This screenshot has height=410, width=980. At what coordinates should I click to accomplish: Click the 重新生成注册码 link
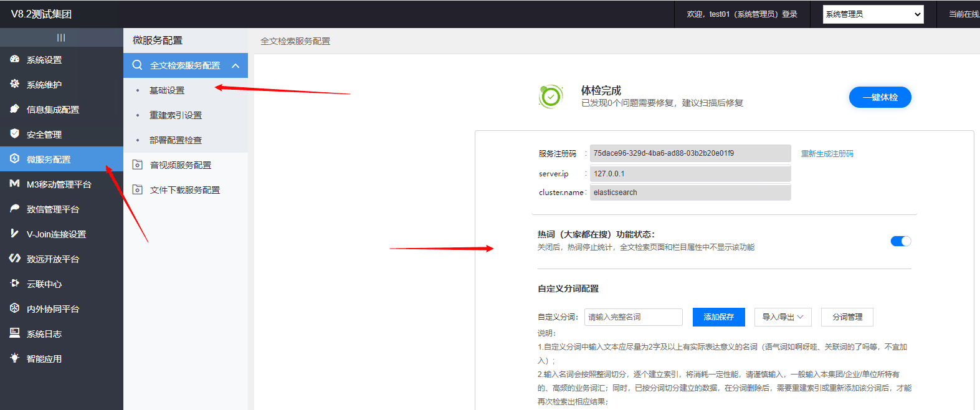pos(827,153)
